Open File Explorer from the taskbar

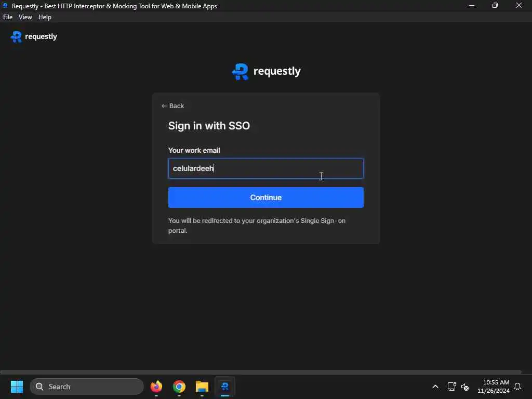202,387
